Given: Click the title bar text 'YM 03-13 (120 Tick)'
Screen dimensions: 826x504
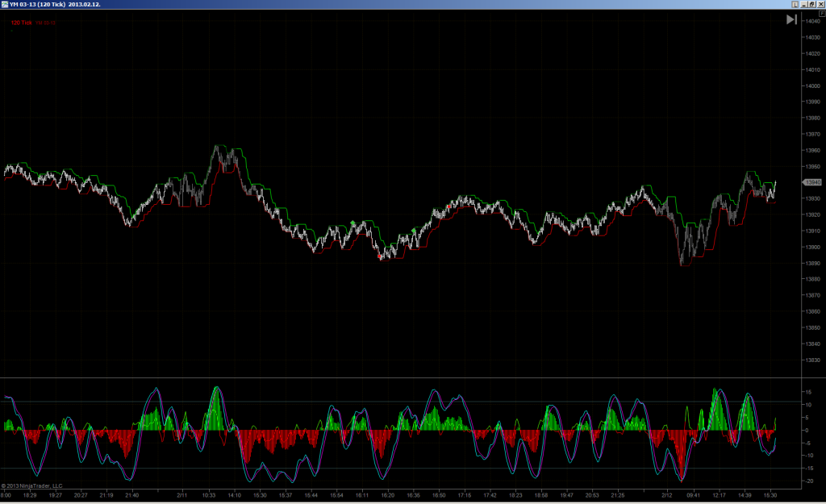Looking at the screenshot, I should (x=37, y=4).
